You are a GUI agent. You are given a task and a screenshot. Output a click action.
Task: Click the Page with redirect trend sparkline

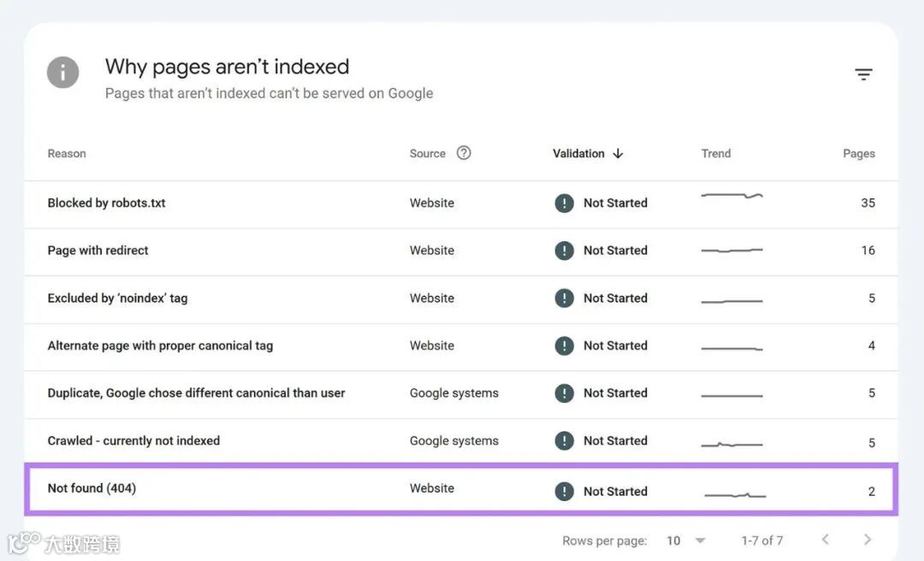pos(731,251)
